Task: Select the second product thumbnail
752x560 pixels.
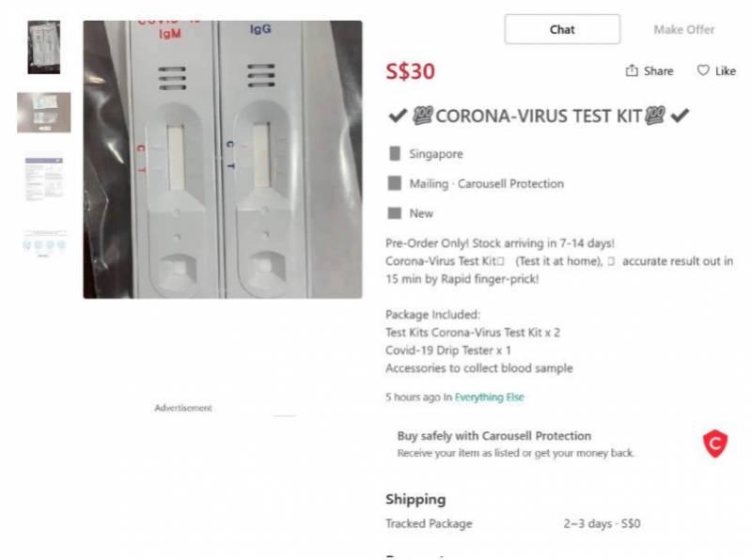Action: [x=43, y=113]
